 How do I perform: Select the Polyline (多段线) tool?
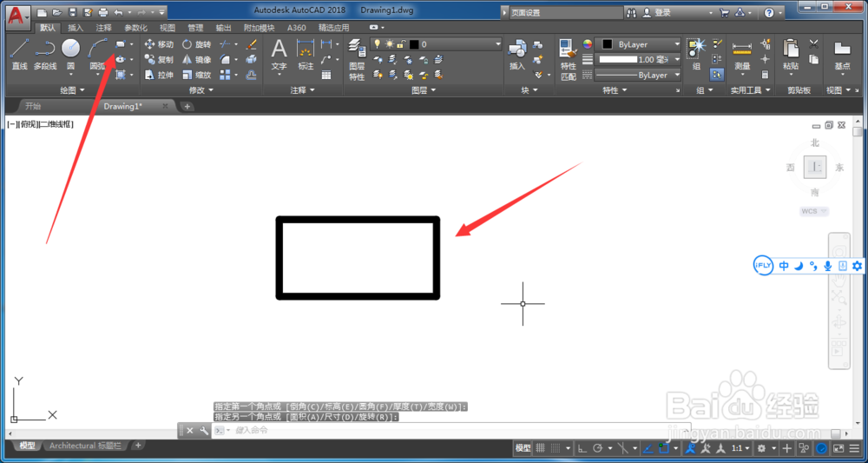tap(45, 54)
